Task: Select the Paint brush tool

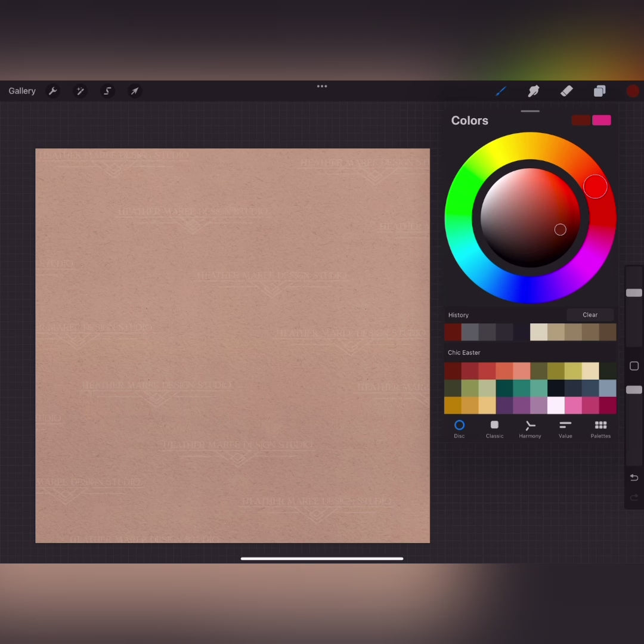Action: pyautogui.click(x=501, y=91)
